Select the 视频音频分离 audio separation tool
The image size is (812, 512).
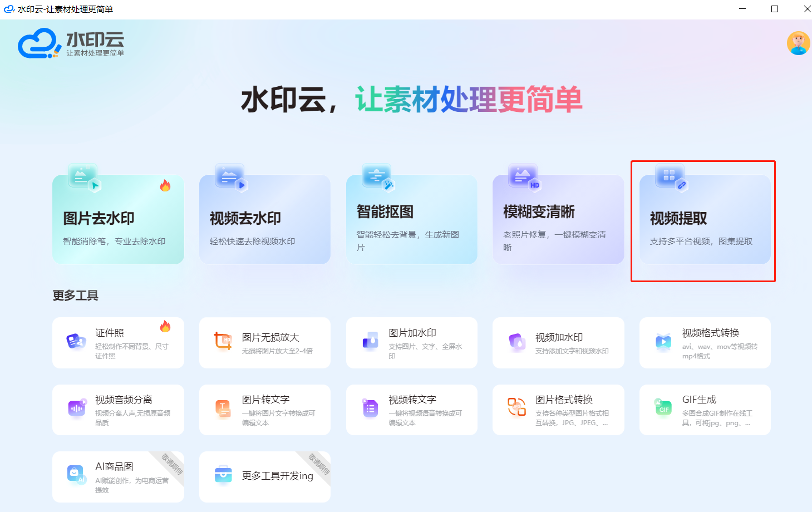[118, 410]
